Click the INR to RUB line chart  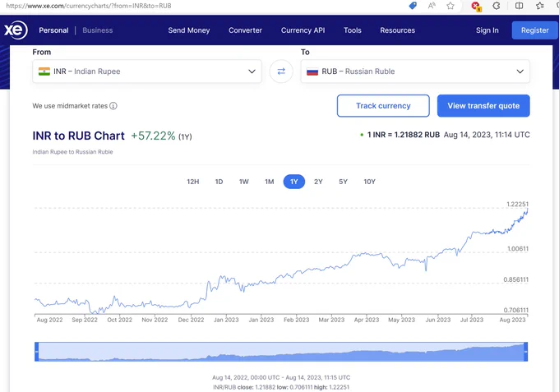point(281,261)
